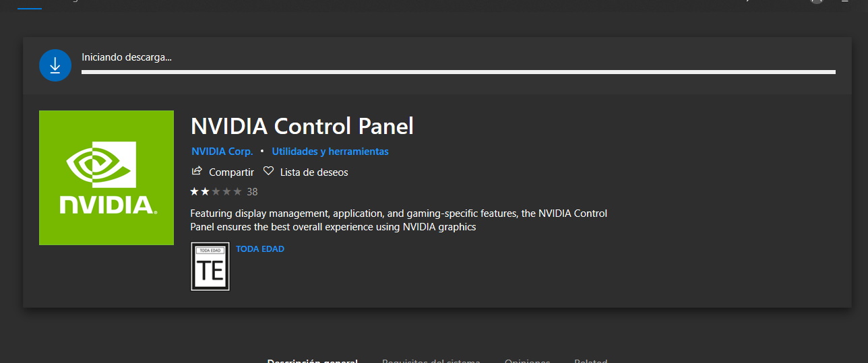The image size is (868, 363).
Task: Open the green NVIDIA logo image
Action: click(x=106, y=178)
